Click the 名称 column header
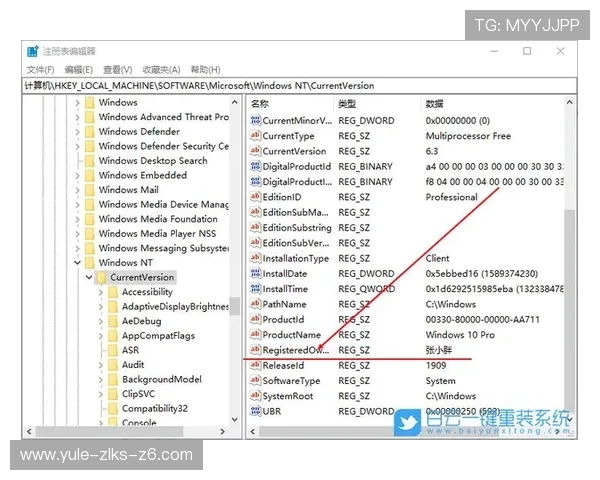 point(261,104)
